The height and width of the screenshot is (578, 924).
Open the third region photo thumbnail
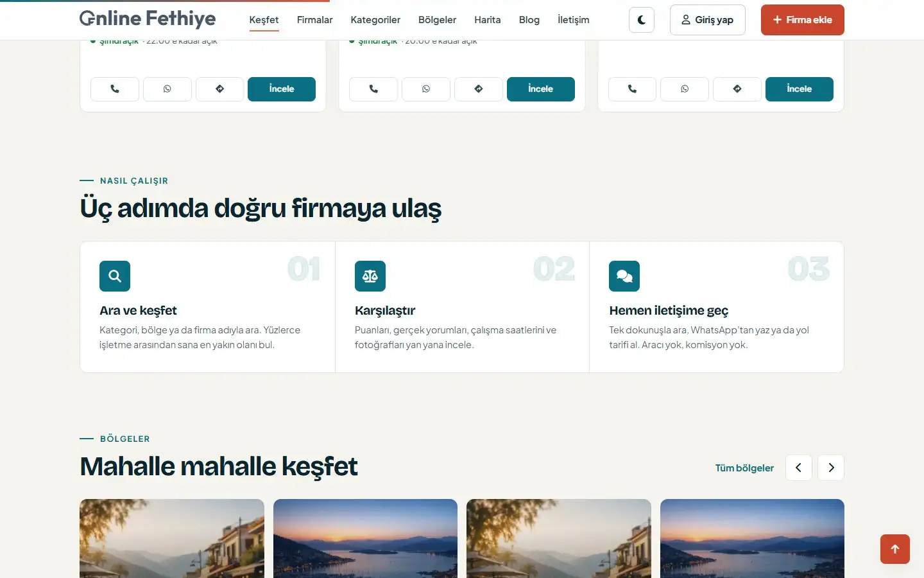point(559,538)
